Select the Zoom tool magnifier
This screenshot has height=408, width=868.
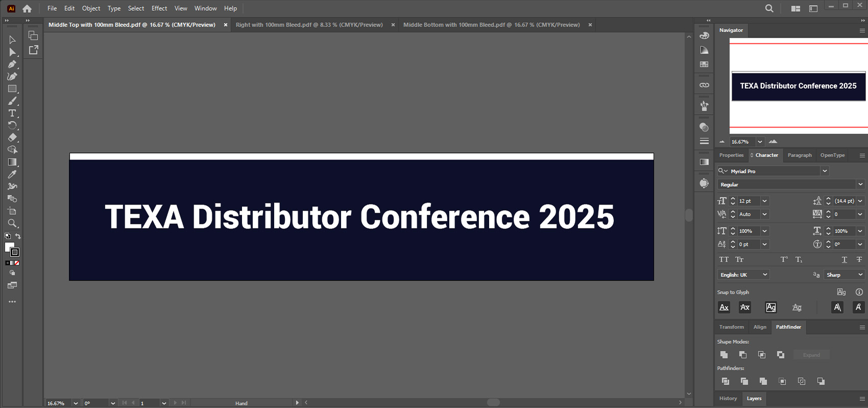[12, 223]
